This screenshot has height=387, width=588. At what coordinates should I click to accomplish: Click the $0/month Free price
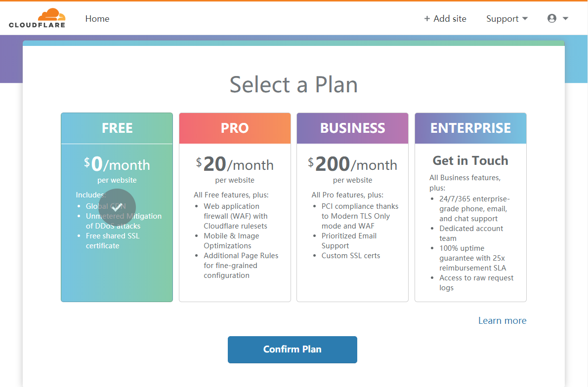point(117,164)
